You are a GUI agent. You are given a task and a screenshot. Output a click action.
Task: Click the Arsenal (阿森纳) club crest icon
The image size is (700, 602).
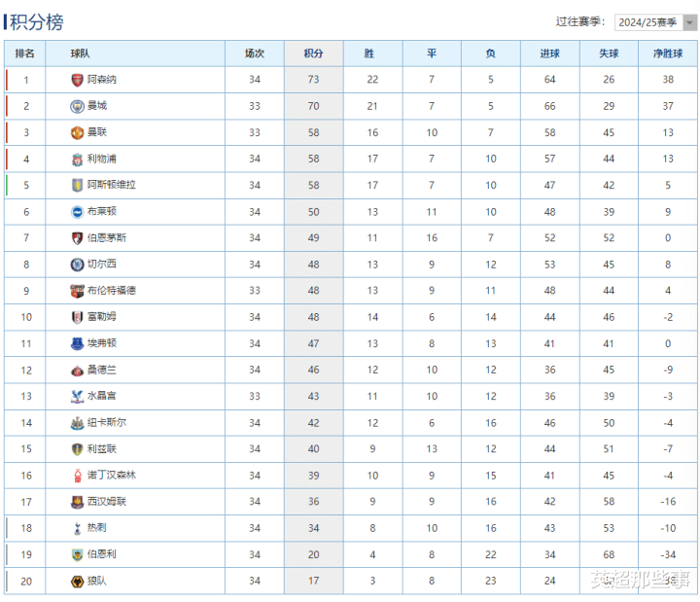78,80
